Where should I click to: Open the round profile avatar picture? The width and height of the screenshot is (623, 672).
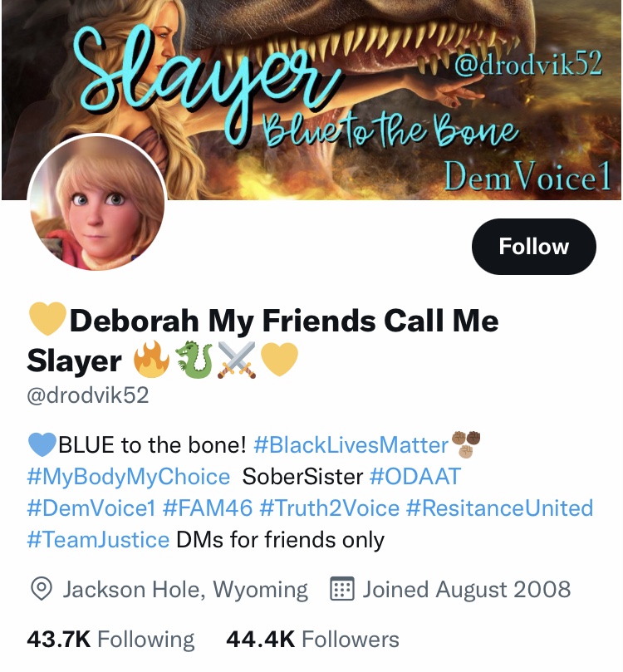(x=97, y=203)
